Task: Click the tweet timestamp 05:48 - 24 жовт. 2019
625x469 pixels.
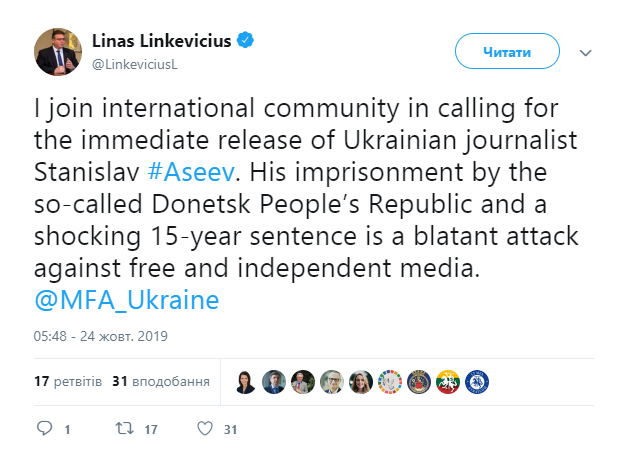Action: (99, 335)
